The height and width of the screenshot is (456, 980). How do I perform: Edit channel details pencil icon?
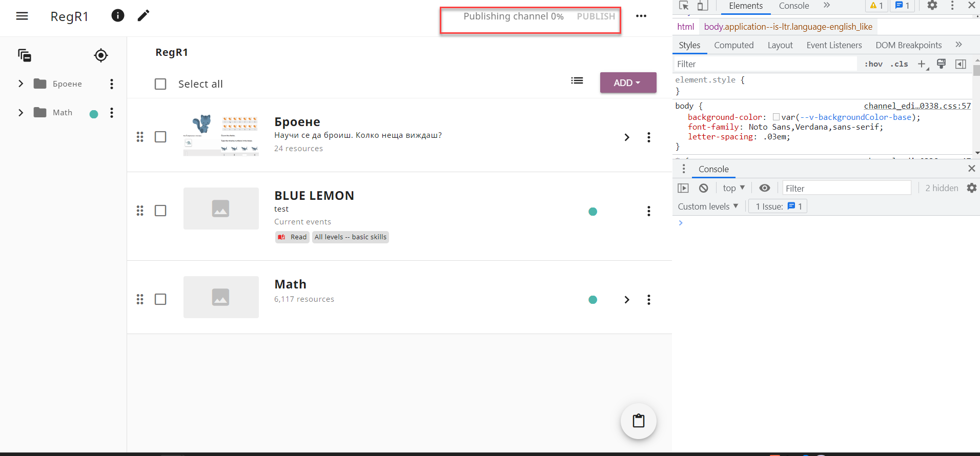click(144, 15)
